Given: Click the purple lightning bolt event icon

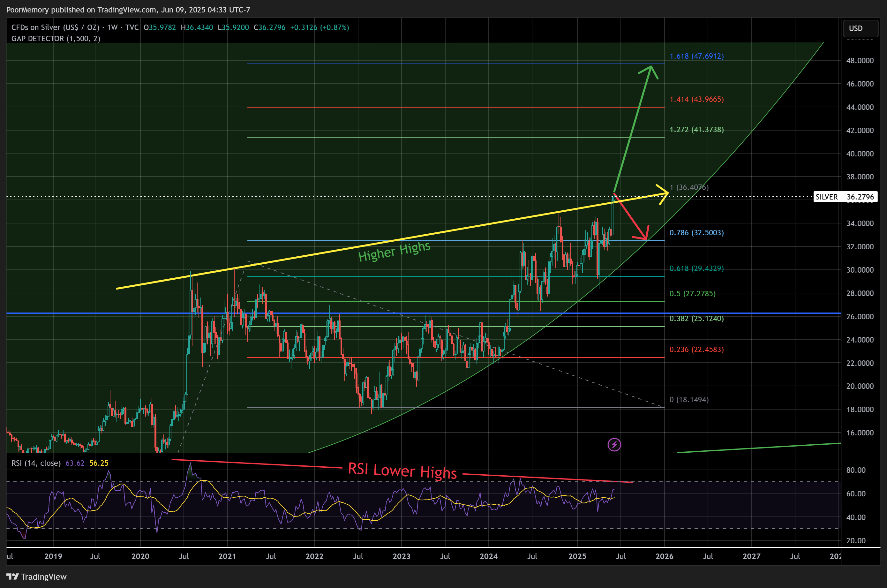Looking at the screenshot, I should tap(614, 445).
